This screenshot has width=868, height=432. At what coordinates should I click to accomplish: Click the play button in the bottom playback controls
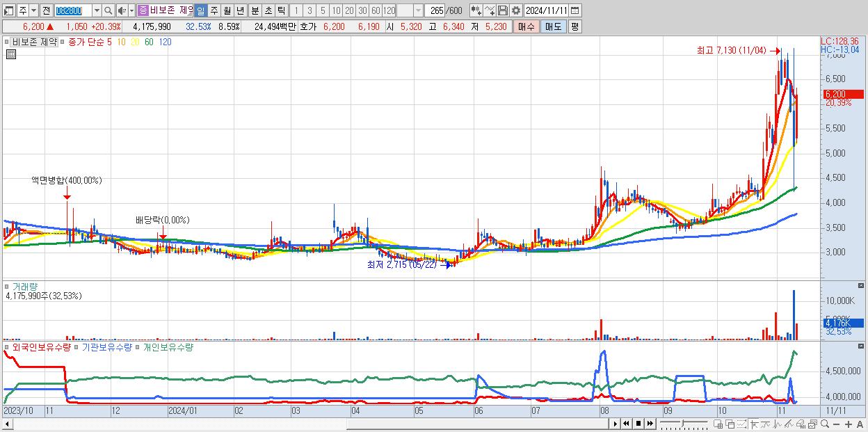tap(616, 424)
